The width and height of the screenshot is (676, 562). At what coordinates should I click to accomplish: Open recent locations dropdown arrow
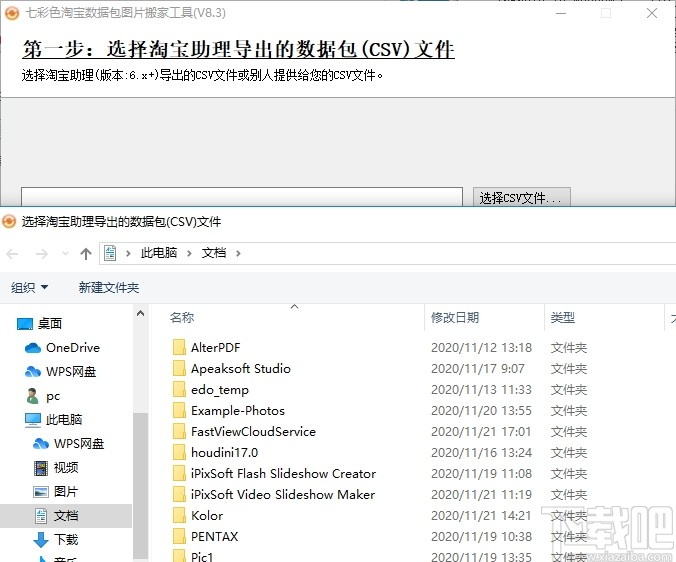(x=65, y=253)
